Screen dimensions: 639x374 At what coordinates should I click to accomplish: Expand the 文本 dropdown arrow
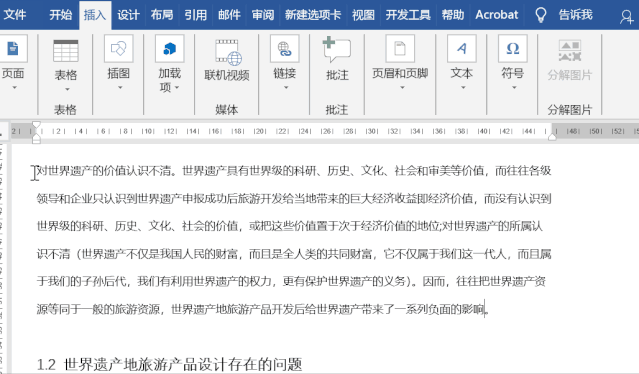point(463,87)
